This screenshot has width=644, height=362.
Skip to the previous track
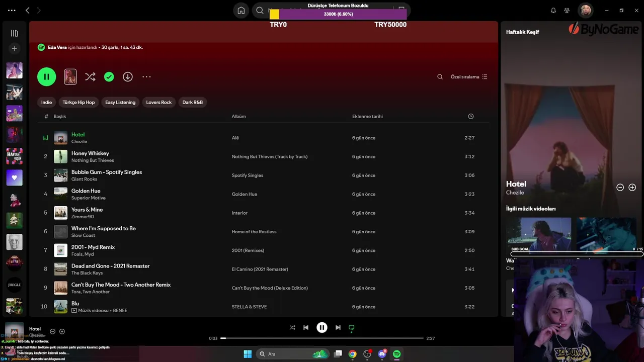click(306, 327)
